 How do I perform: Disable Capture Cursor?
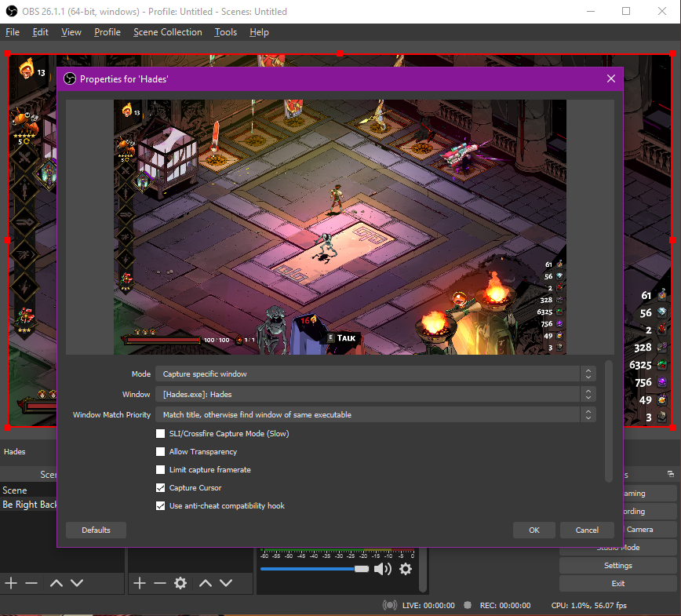pos(161,487)
